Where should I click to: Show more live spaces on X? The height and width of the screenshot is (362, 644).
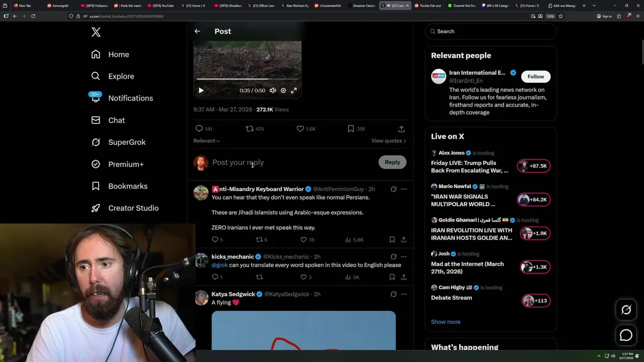tap(446, 322)
